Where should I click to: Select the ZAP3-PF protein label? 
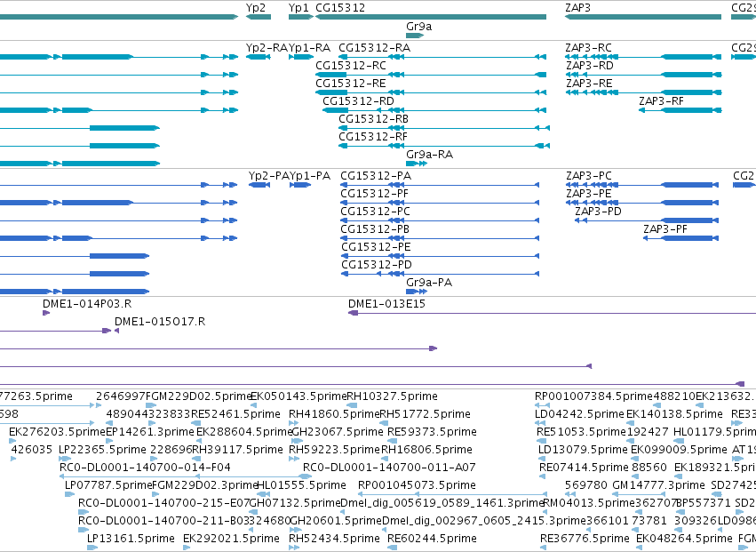point(665,228)
